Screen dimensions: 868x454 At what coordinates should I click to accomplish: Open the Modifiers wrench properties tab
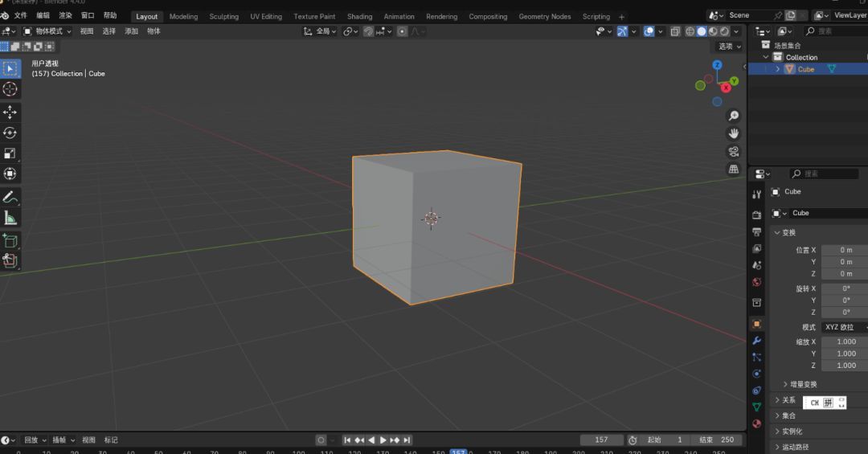(756, 341)
